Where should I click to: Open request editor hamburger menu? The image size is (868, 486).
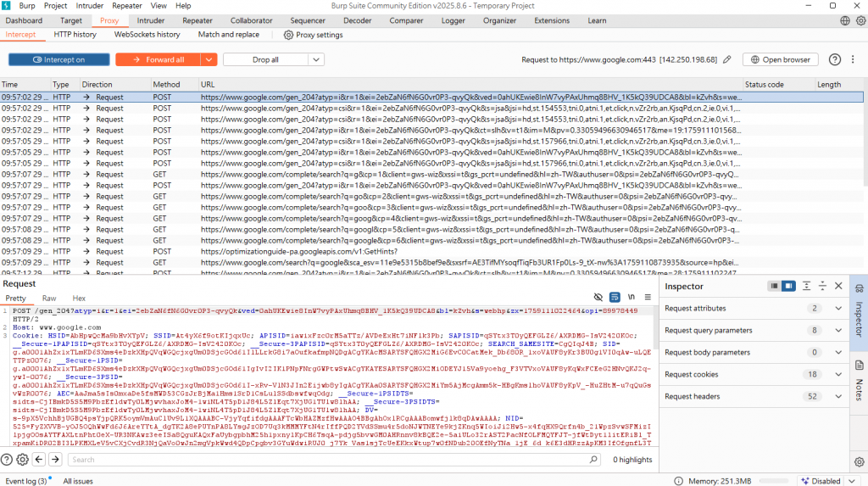647,297
